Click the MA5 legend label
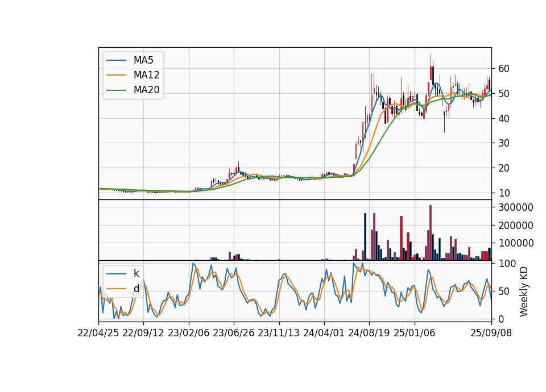Screen dimensions: 546x392 (x=143, y=60)
